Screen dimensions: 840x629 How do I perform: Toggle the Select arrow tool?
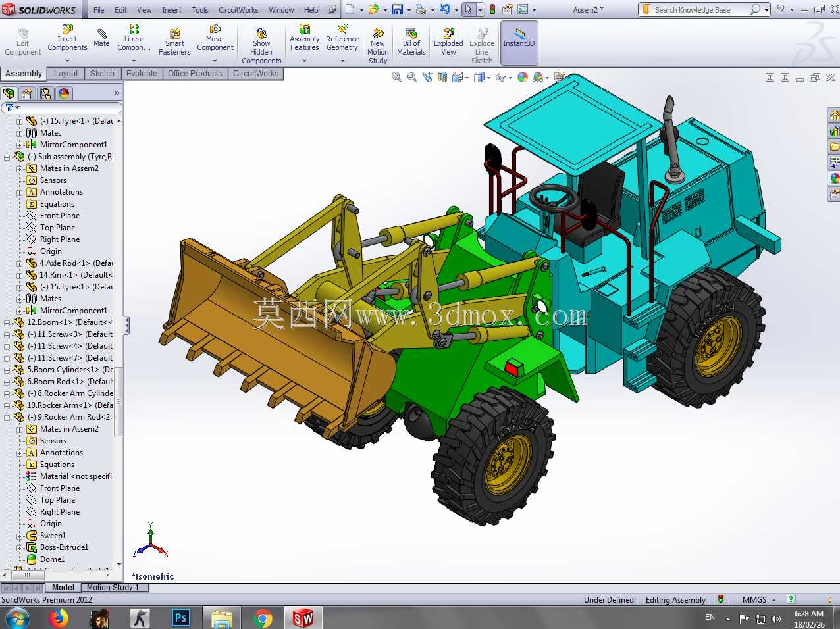point(468,10)
